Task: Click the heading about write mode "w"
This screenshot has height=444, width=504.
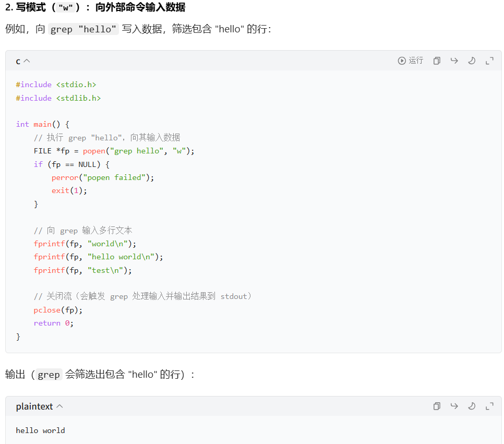Action: coord(95,7)
